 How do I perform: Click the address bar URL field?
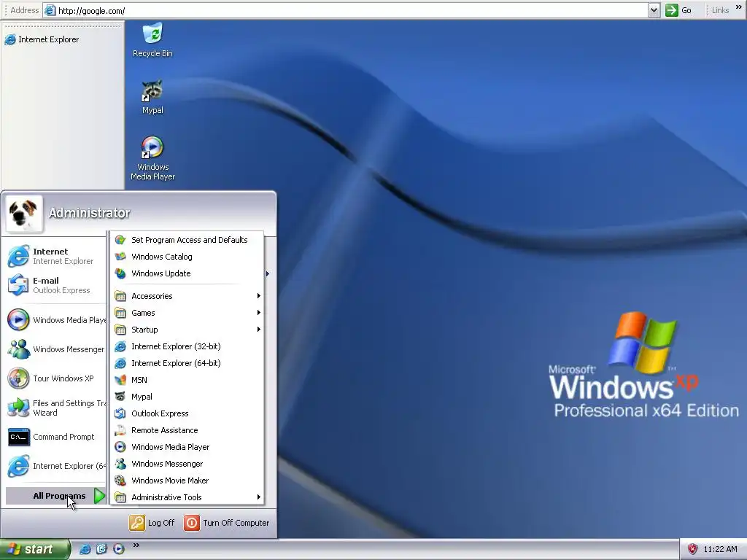(x=351, y=10)
